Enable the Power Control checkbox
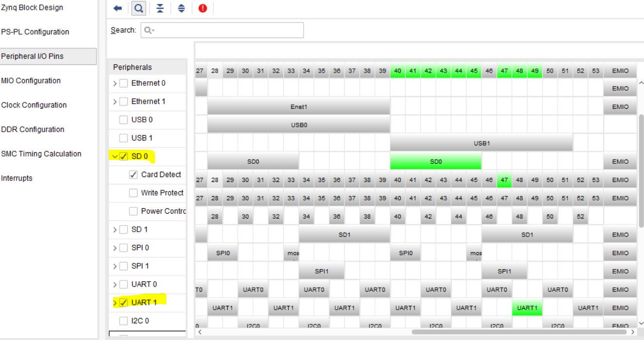 134,211
